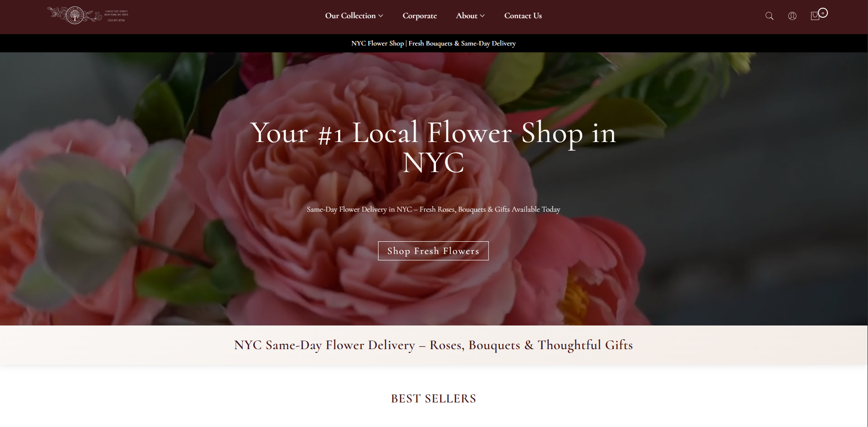Go to the Corporate page
868x427 pixels.
[420, 16]
